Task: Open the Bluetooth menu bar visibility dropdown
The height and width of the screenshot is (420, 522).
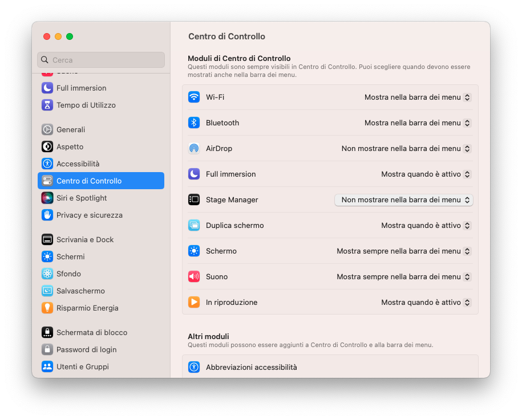Action: coord(418,123)
